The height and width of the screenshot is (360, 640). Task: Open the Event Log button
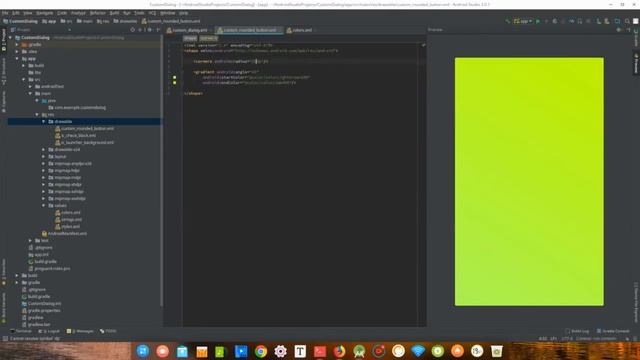(577, 331)
